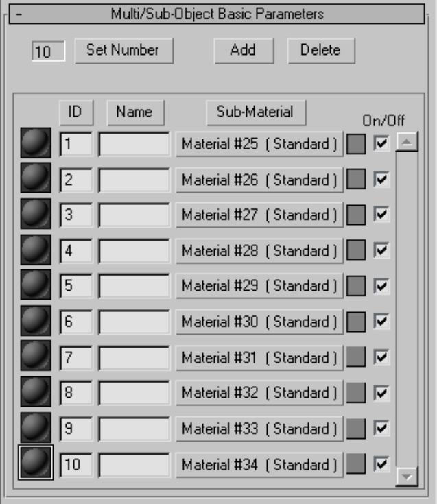Click the sphere thumbnail in row 5
This screenshot has width=437, height=504.
[36, 285]
